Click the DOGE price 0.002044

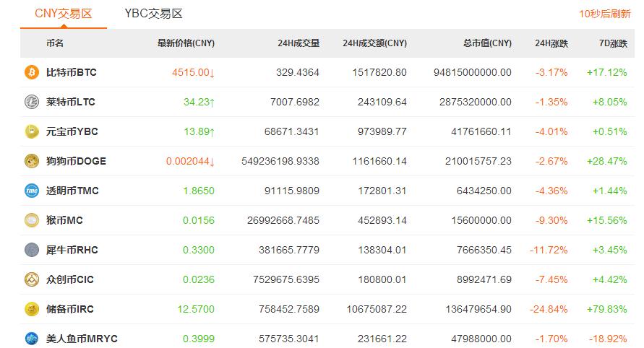[x=190, y=161]
